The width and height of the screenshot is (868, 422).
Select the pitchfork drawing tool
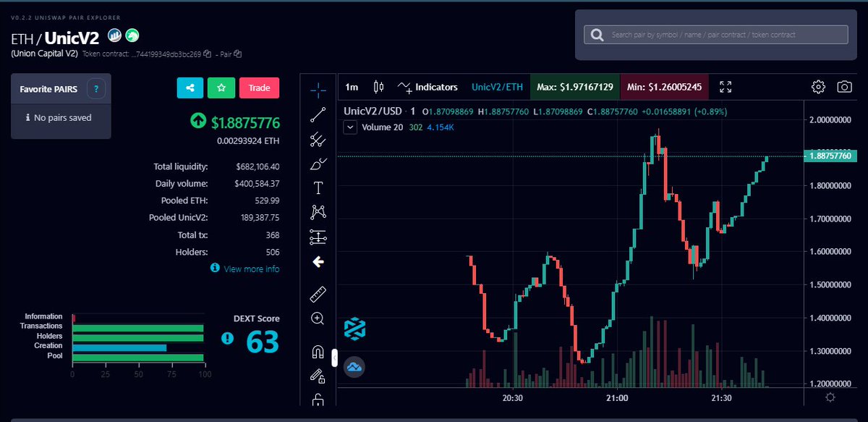318,139
